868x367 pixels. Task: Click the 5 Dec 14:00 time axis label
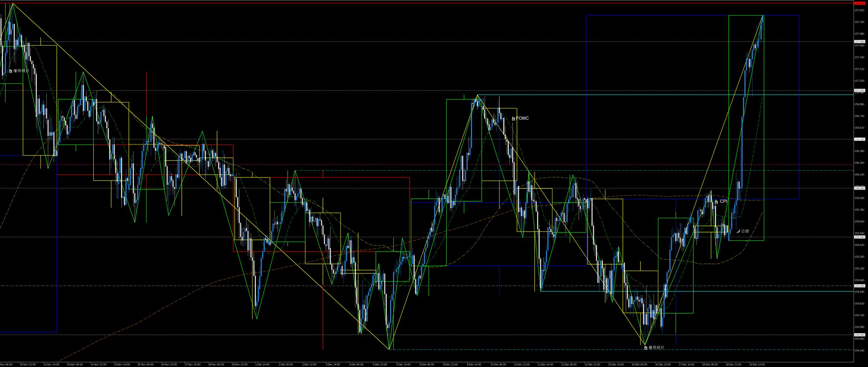[404, 364]
